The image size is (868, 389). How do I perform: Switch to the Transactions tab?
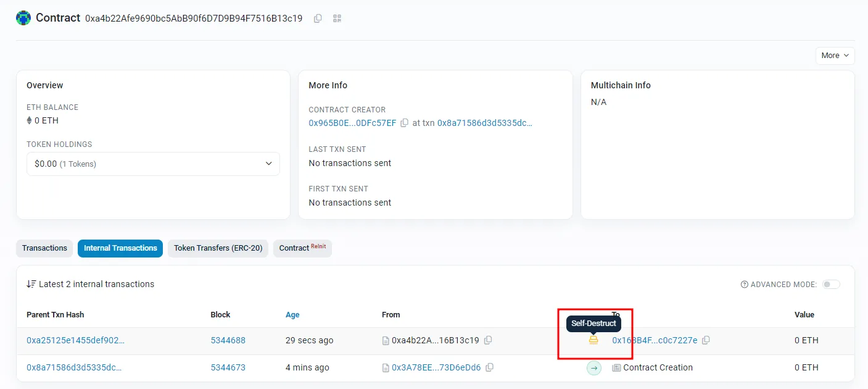[44, 248]
